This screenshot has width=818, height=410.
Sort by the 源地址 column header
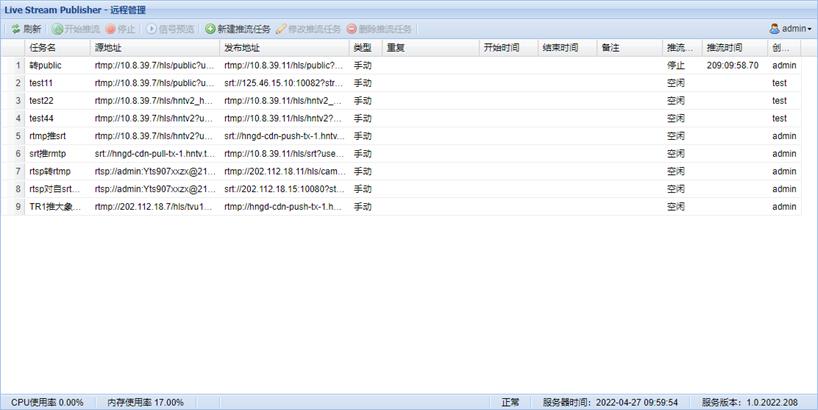(x=155, y=47)
